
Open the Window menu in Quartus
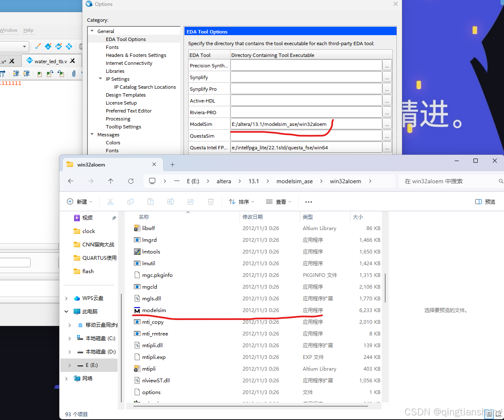tap(9, 30)
